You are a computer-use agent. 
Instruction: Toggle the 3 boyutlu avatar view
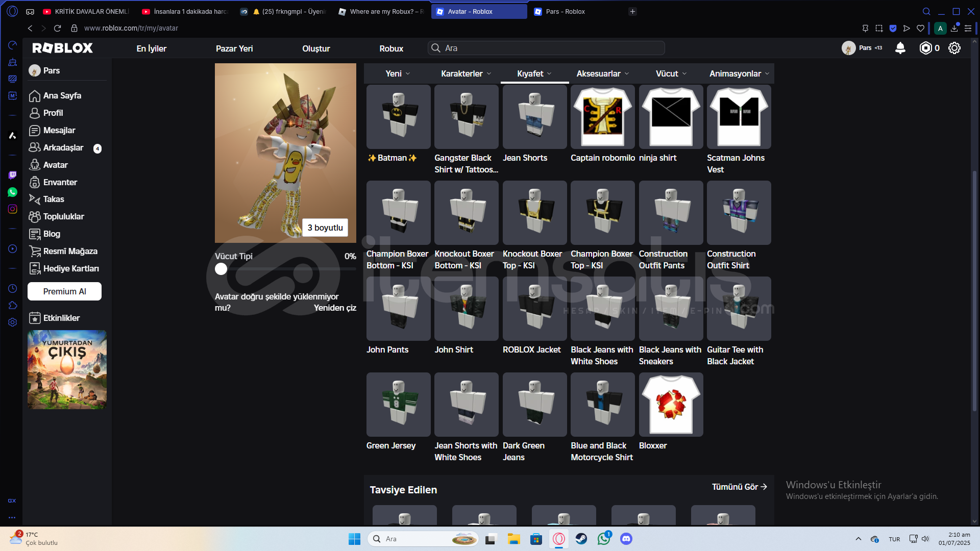pyautogui.click(x=325, y=228)
